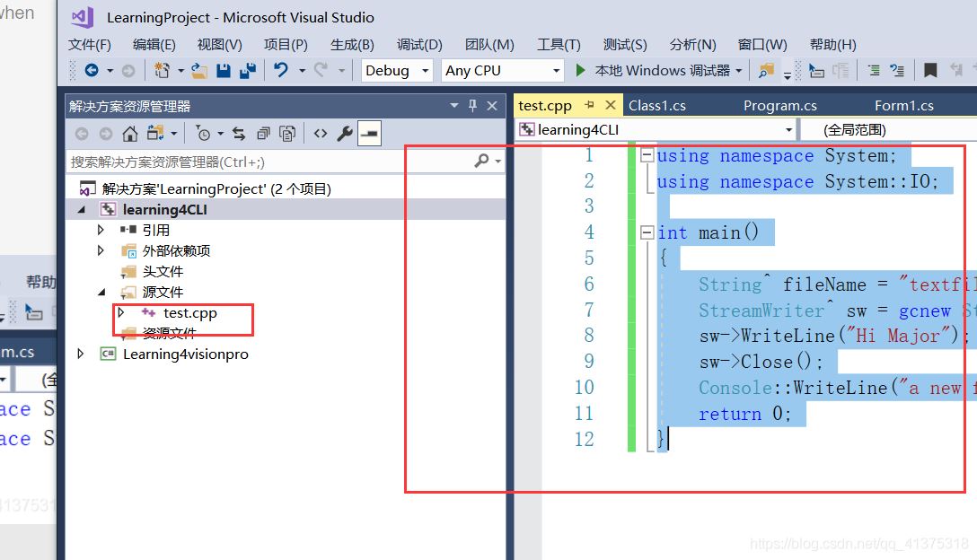This screenshot has height=560, width=977.
Task: Open the 视图(V) menu
Action: [x=219, y=45]
